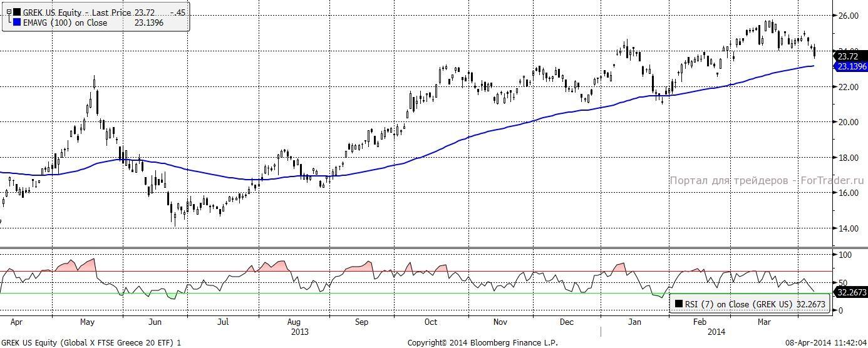Click the Mar label on time axis

tap(764, 322)
